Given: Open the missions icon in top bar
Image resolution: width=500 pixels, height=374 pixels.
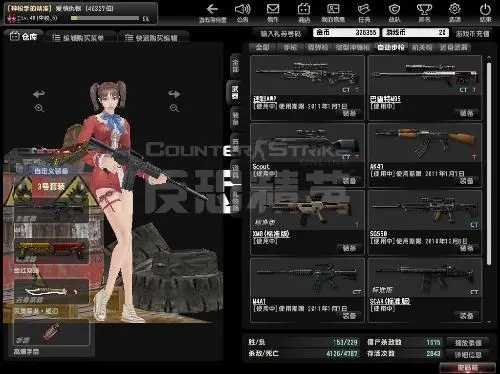Looking at the screenshot, I should pos(364,9).
